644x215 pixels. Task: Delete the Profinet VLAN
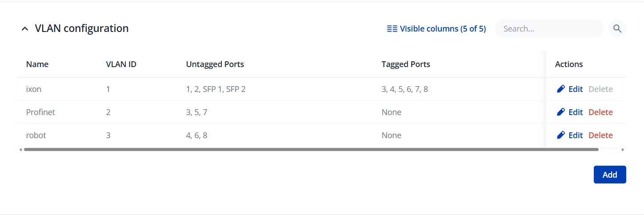(x=600, y=112)
